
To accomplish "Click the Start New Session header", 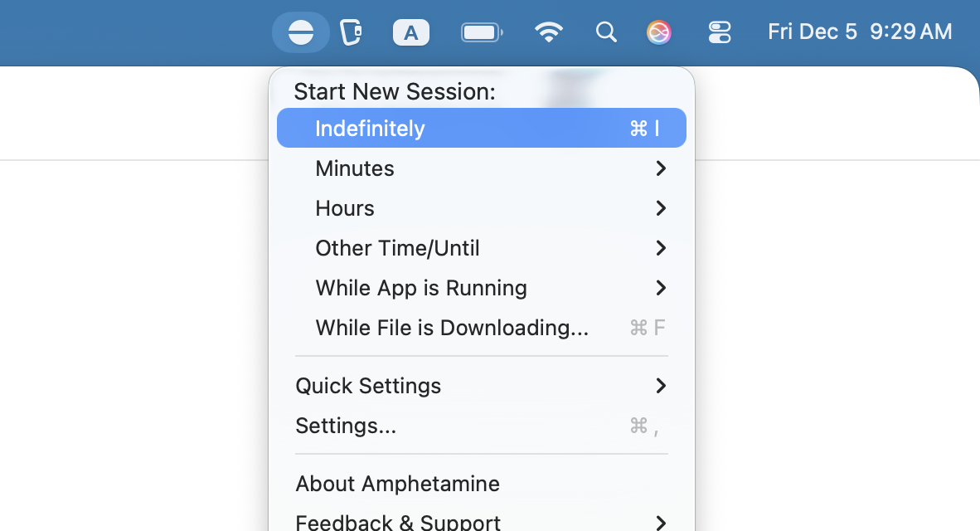I will pos(395,91).
